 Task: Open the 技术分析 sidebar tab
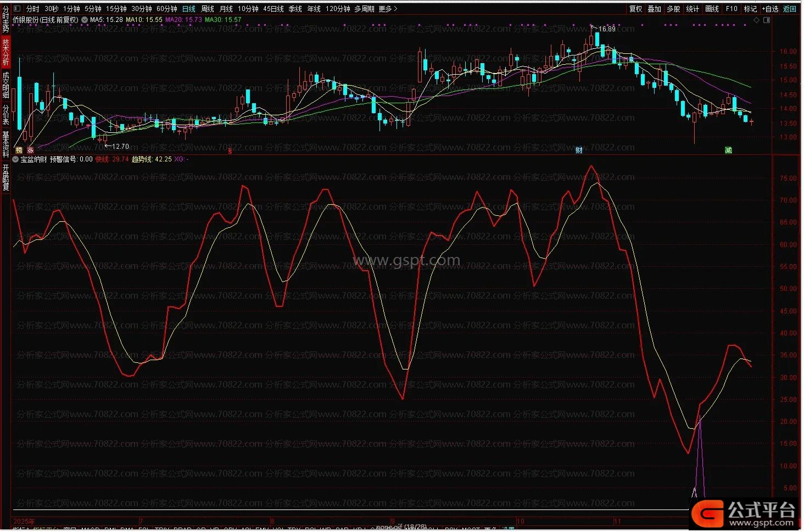pos(5,52)
